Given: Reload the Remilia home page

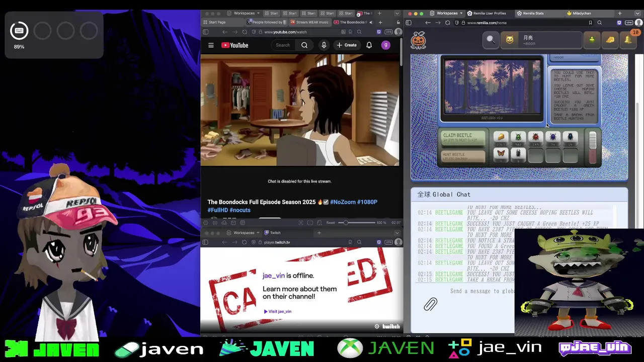Looking at the screenshot, I should pyautogui.click(x=447, y=23).
